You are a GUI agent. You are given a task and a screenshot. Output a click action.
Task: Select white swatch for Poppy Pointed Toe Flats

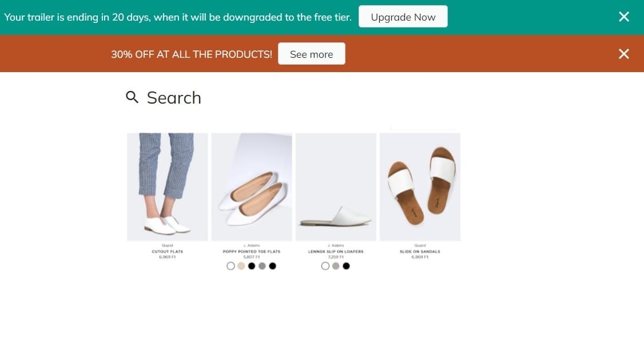pos(230,266)
